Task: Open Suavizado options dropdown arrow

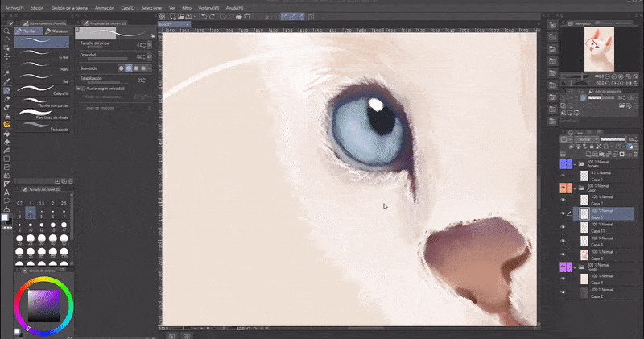Action: click(x=150, y=68)
